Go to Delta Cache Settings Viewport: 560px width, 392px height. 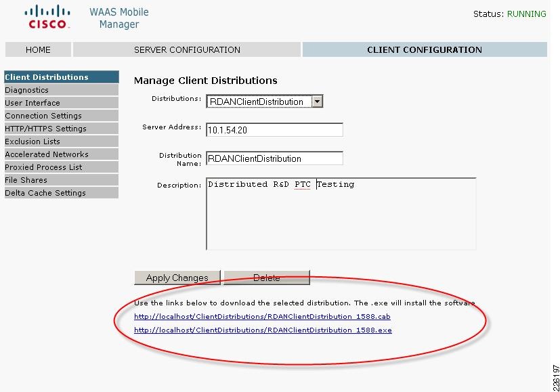tap(62, 193)
